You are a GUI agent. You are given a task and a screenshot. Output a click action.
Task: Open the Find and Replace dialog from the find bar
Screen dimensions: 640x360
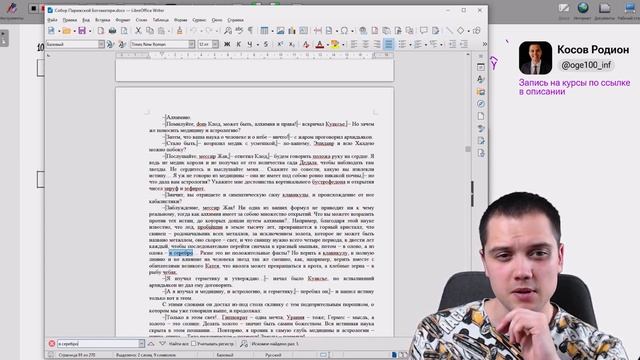pyautogui.click(x=244, y=344)
